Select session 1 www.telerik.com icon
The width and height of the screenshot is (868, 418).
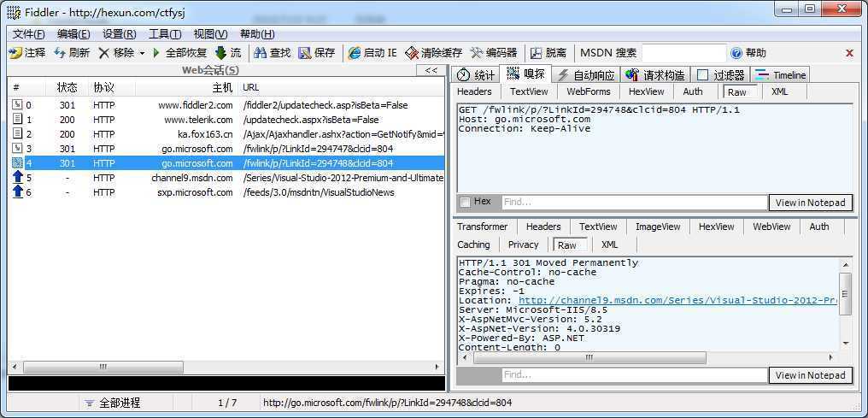(18, 119)
